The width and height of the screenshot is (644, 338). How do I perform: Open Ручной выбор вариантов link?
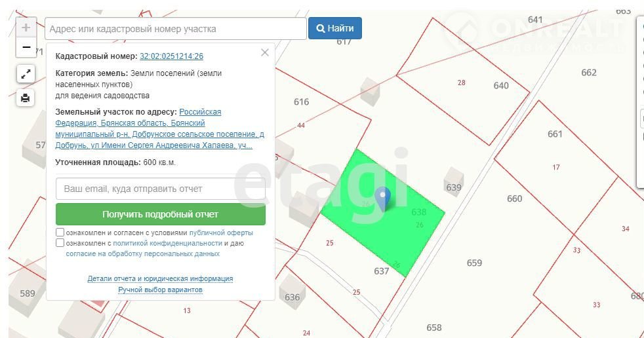[160, 290]
